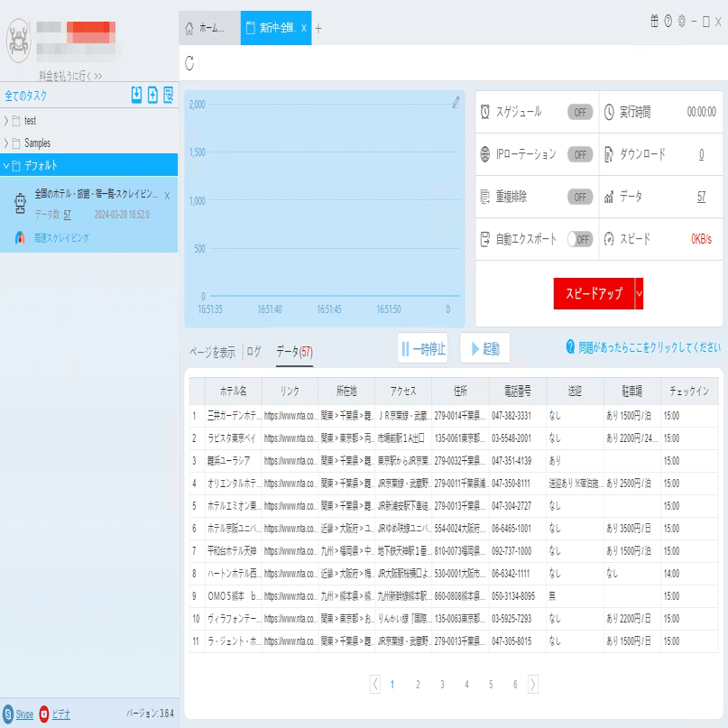Go to page 6 of results
Viewport: 728px width, 728px height.
point(515,684)
